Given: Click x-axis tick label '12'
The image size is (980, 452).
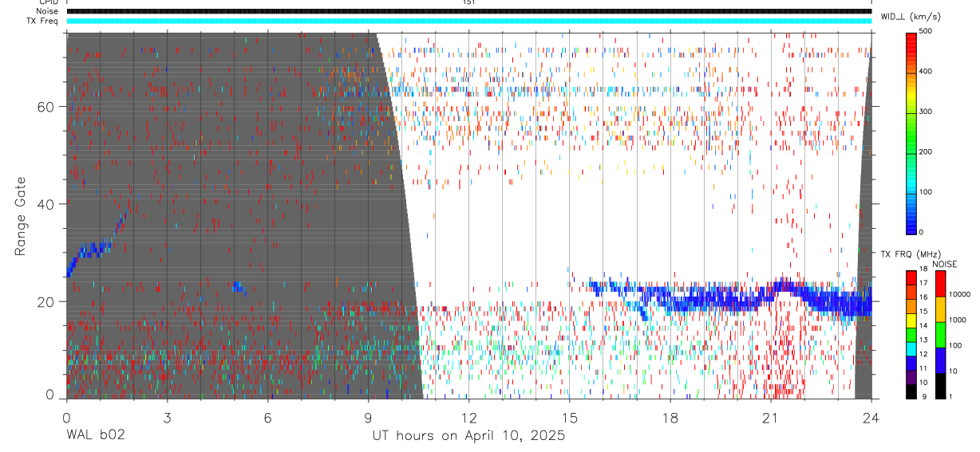Looking at the screenshot, I should pyautogui.click(x=468, y=418).
